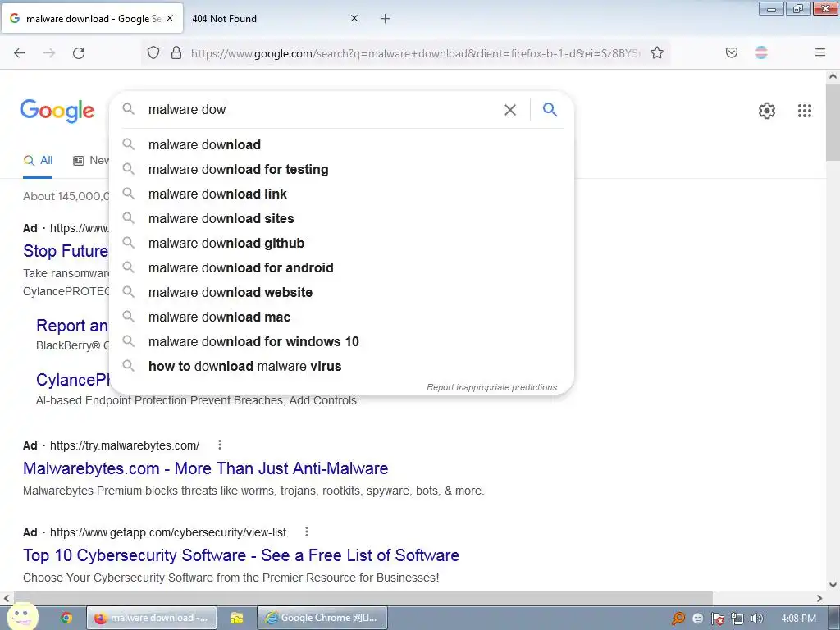Image resolution: width=840 pixels, height=630 pixels.
Task: Click the horizontal scrollbar left arrow
Action: pos(7,598)
